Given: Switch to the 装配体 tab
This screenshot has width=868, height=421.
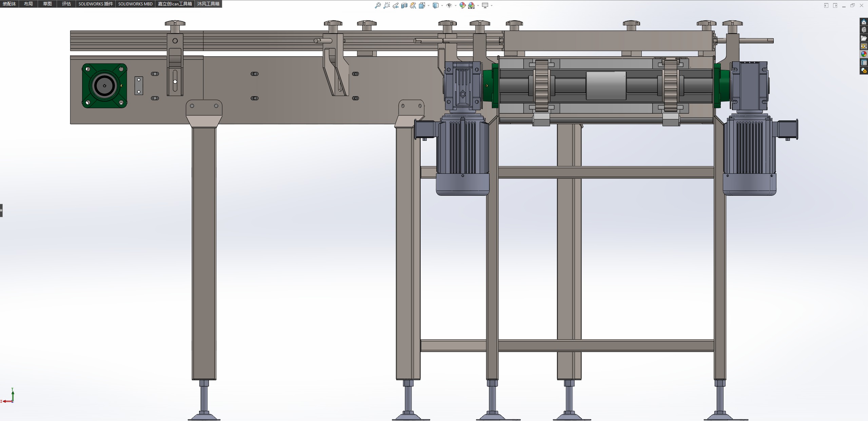Looking at the screenshot, I should click(9, 4).
